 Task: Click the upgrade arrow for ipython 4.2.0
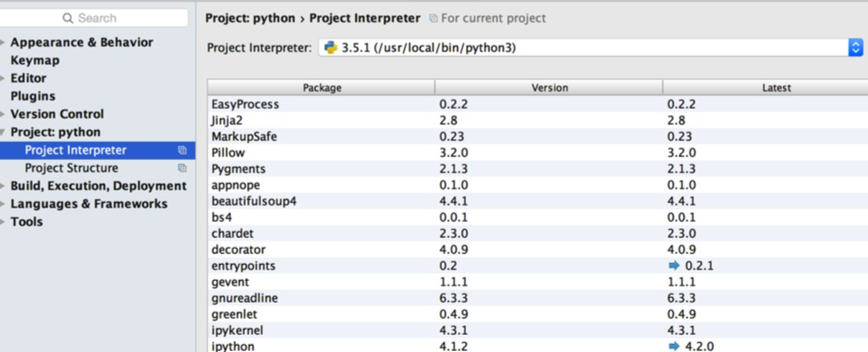(x=674, y=347)
